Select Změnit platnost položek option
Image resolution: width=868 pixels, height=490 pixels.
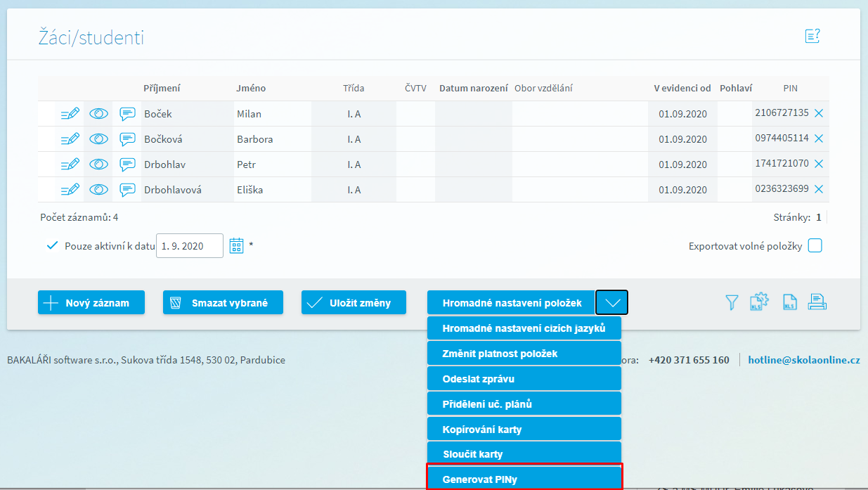pos(524,353)
